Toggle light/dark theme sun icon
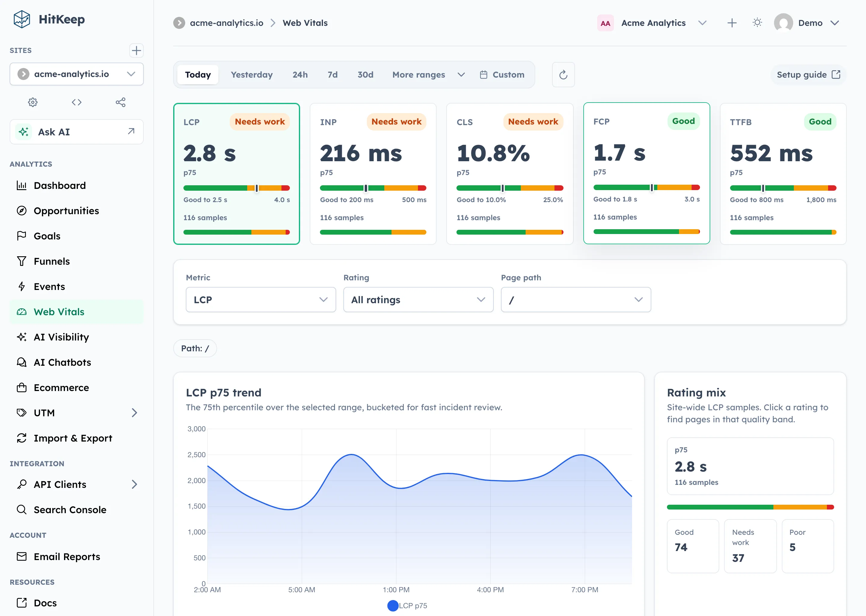866x616 pixels. click(757, 23)
